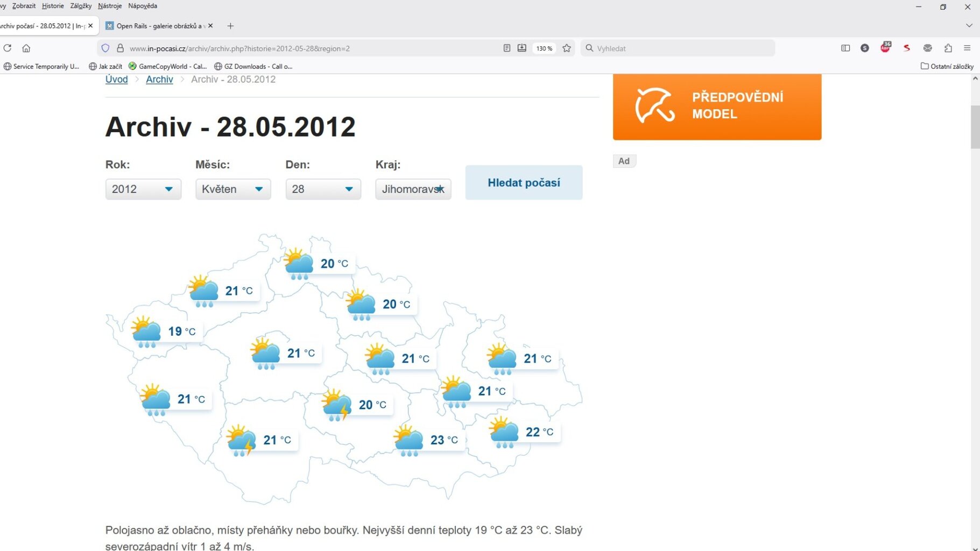
Task: Click the 22 °C temperature label
Action: coord(539,432)
